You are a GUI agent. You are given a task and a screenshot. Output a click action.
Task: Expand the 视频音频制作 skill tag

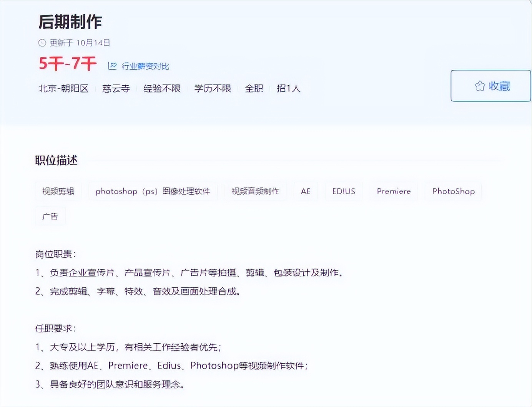coord(256,191)
